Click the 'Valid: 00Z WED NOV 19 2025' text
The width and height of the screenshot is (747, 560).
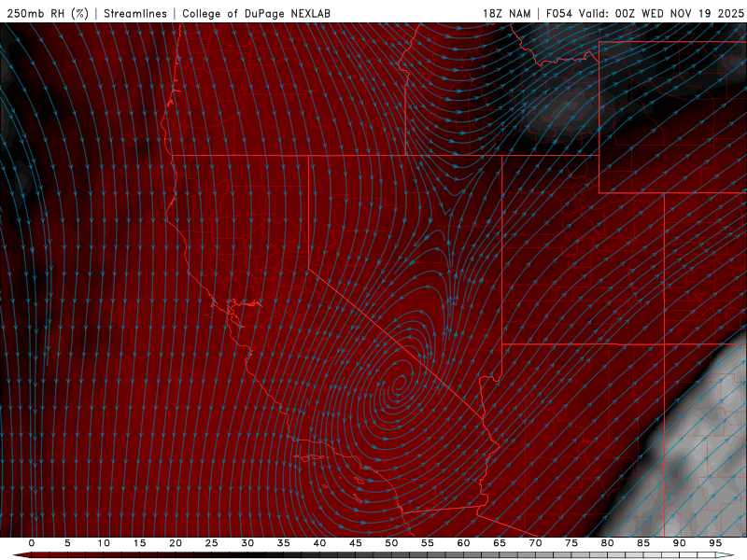pyautogui.click(x=661, y=13)
